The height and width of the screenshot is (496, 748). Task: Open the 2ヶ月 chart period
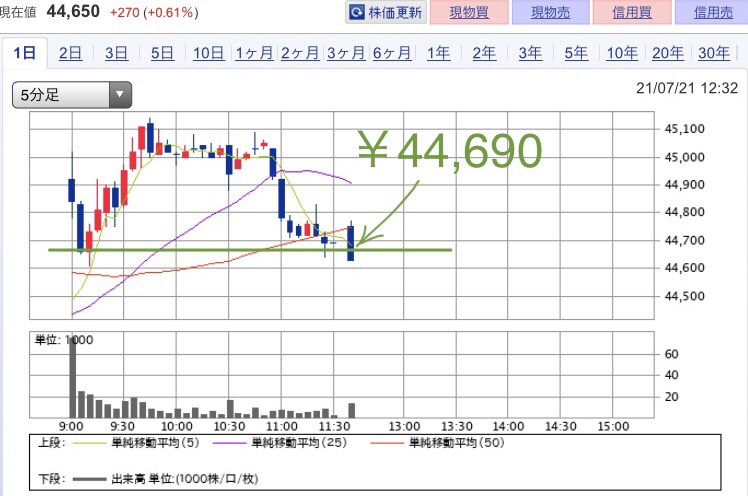(300, 52)
